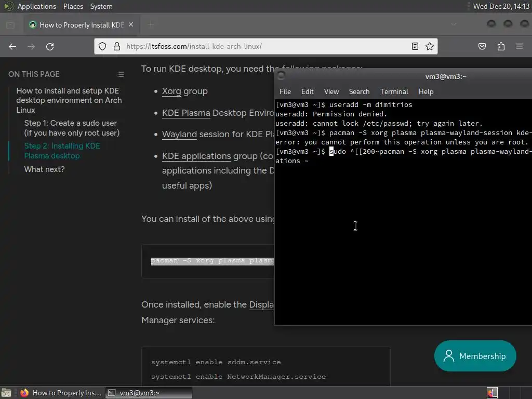Jump to 'Step 2: Installing KDE Plasma desktop'
This screenshot has width=532, height=399.
point(62,151)
